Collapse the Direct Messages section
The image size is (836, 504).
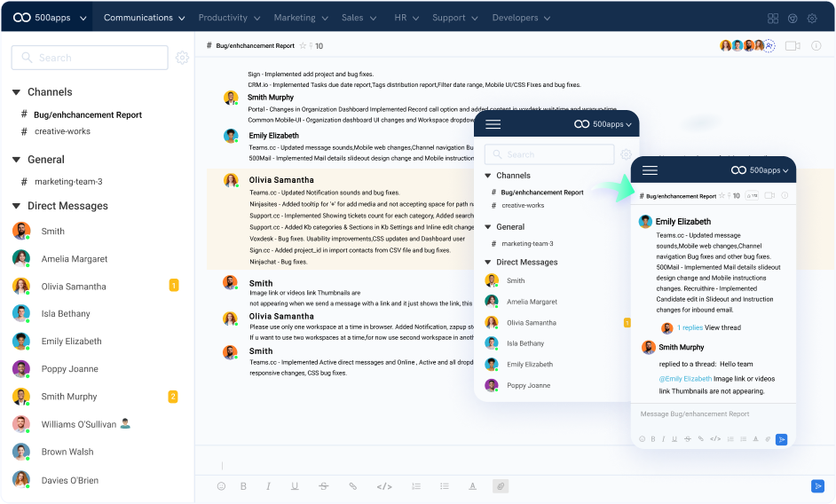pyautogui.click(x=16, y=206)
